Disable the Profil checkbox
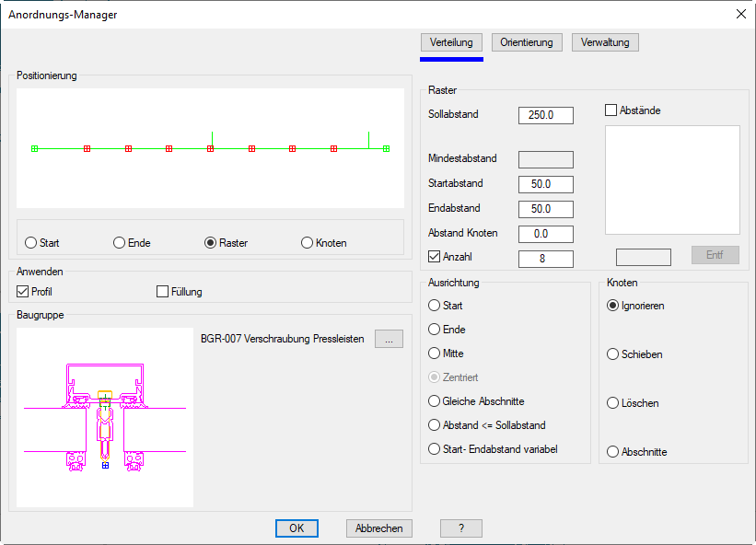 pos(24,292)
